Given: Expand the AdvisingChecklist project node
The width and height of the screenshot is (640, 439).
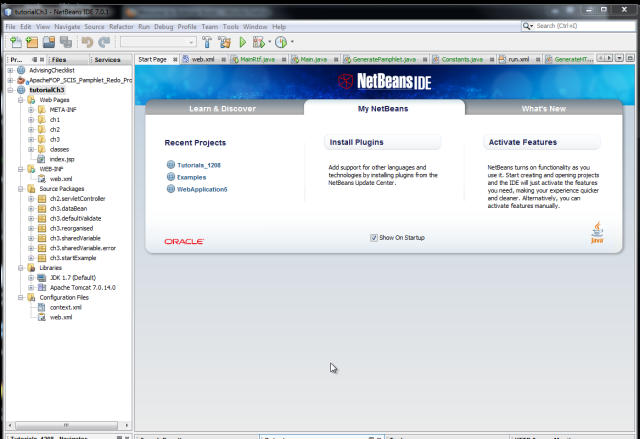Looking at the screenshot, I should (x=11, y=70).
